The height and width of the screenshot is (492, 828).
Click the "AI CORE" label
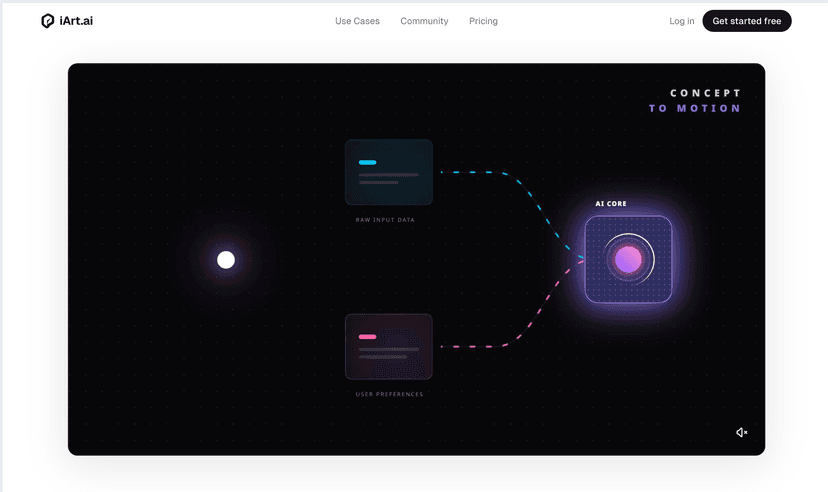[x=611, y=204]
